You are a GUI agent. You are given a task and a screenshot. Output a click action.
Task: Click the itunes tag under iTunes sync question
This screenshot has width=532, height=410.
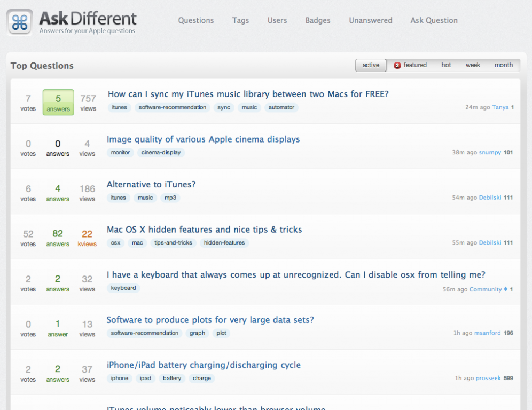[x=120, y=107]
